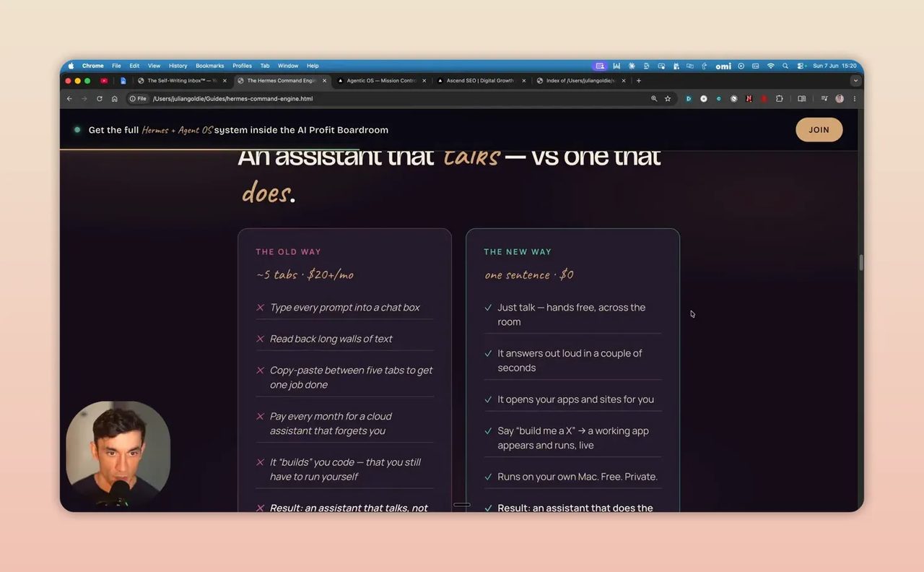Image resolution: width=924 pixels, height=572 pixels.
Task: Click '~5 tabs · $20+/mo' subtitle
Action: click(x=305, y=274)
